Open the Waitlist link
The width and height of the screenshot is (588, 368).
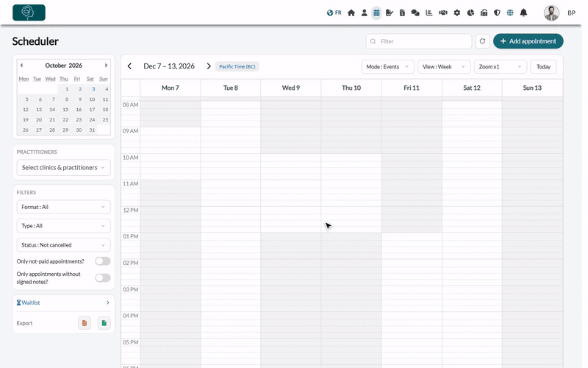(x=28, y=302)
